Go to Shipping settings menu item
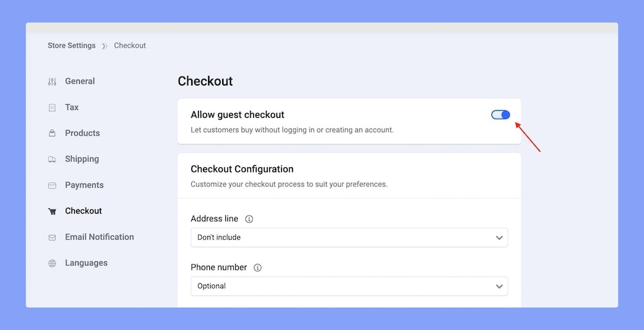The width and height of the screenshot is (644, 330). 82,159
